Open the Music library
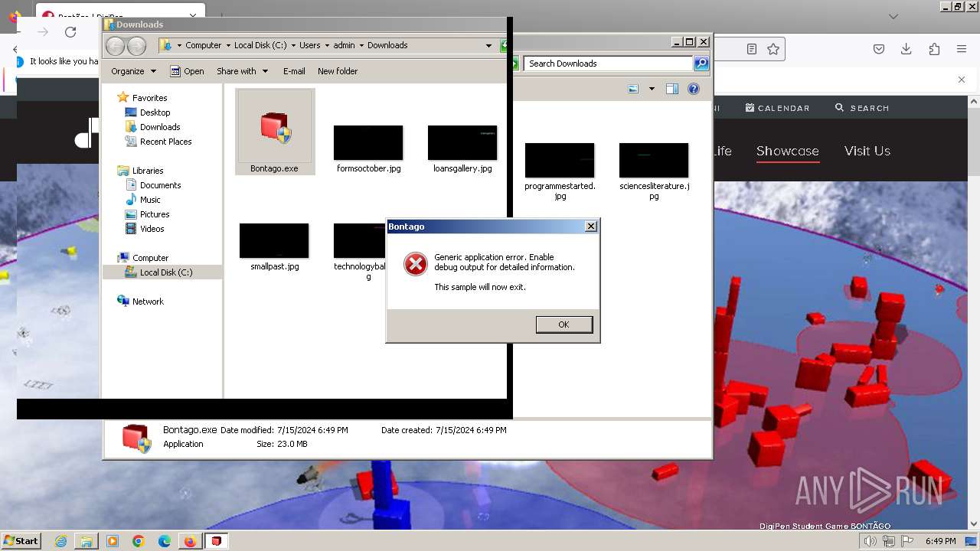 click(150, 200)
